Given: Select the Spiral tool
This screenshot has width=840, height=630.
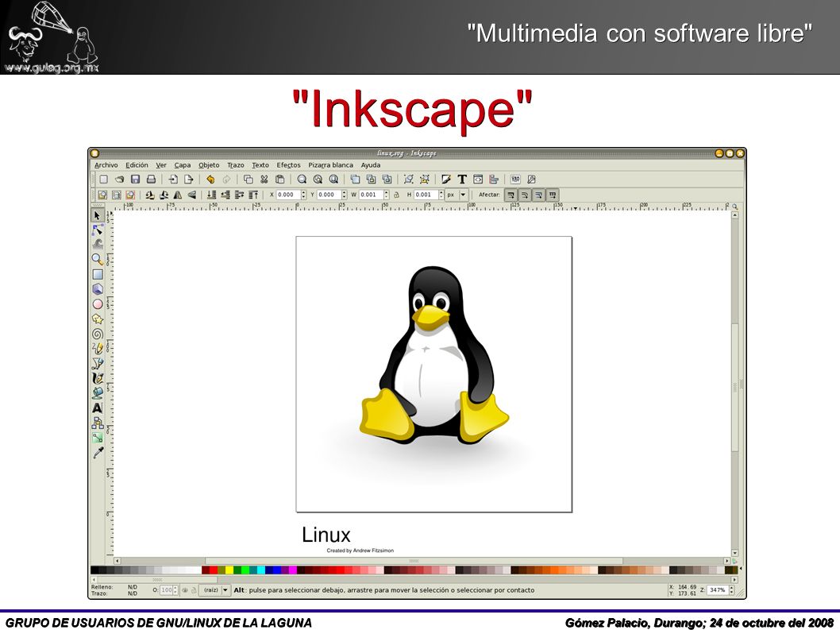Looking at the screenshot, I should 97,334.
